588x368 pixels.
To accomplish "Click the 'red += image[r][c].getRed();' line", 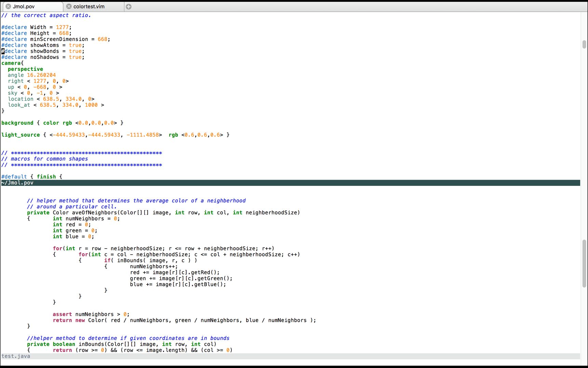I will (175, 272).
